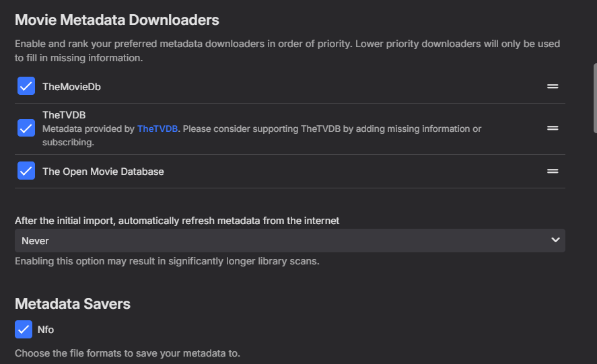The height and width of the screenshot is (364, 597).
Task: Open the blue TheTVDB hyperlink
Action: (x=157, y=129)
